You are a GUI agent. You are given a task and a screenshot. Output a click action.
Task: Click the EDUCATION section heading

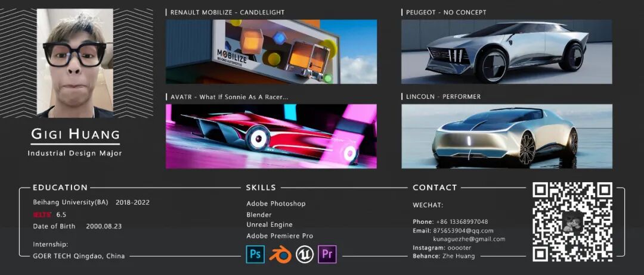[60, 187]
